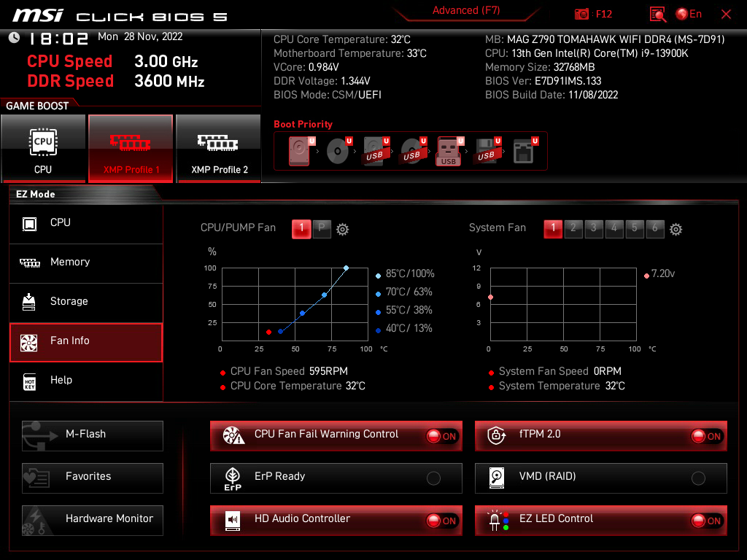Click the 7.20v System Fan legend value
The height and width of the screenshot is (560, 747).
[662, 274]
